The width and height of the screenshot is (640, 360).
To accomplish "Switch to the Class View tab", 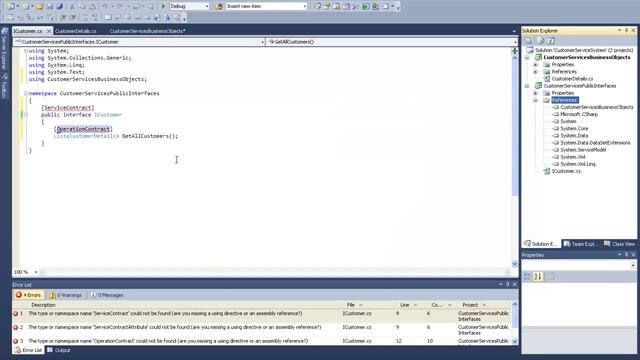I will coord(620,244).
